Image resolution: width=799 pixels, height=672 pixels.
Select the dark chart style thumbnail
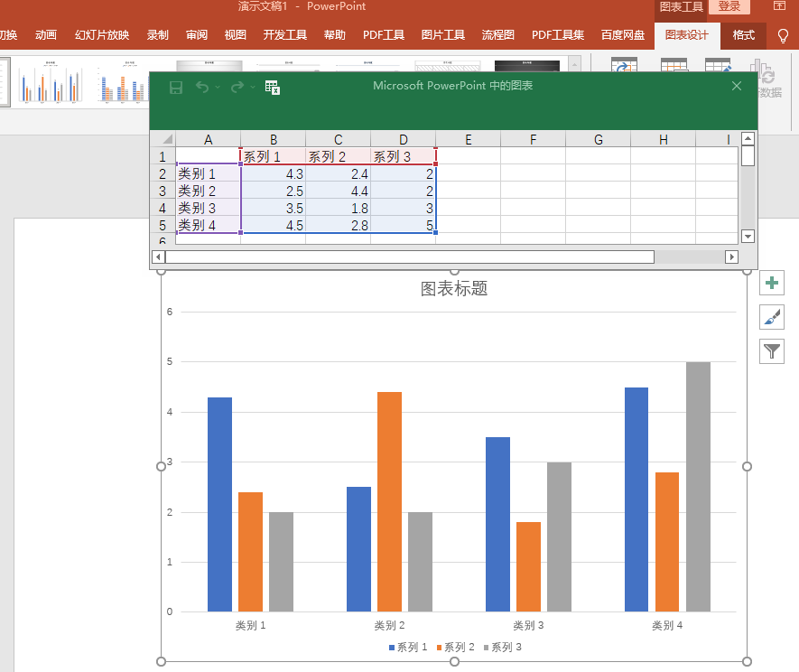527,66
